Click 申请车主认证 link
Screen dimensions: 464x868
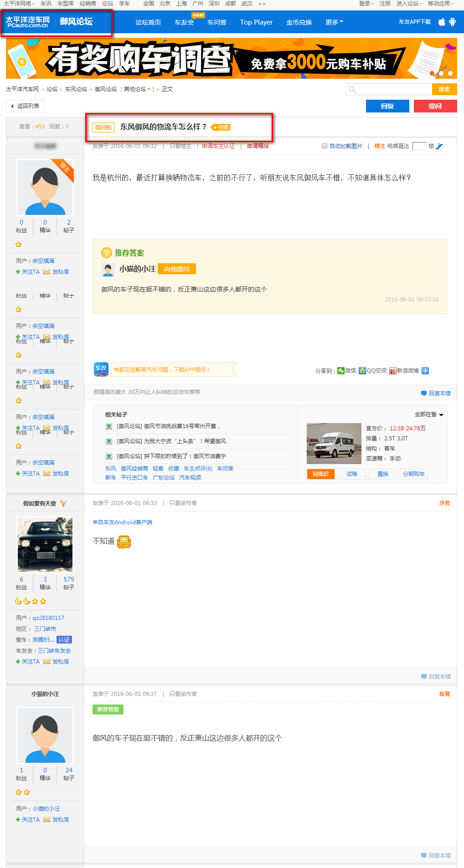point(218,146)
